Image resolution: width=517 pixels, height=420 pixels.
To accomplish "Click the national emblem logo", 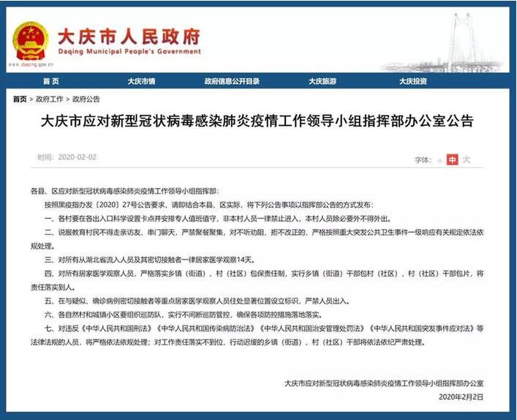I will [x=31, y=40].
